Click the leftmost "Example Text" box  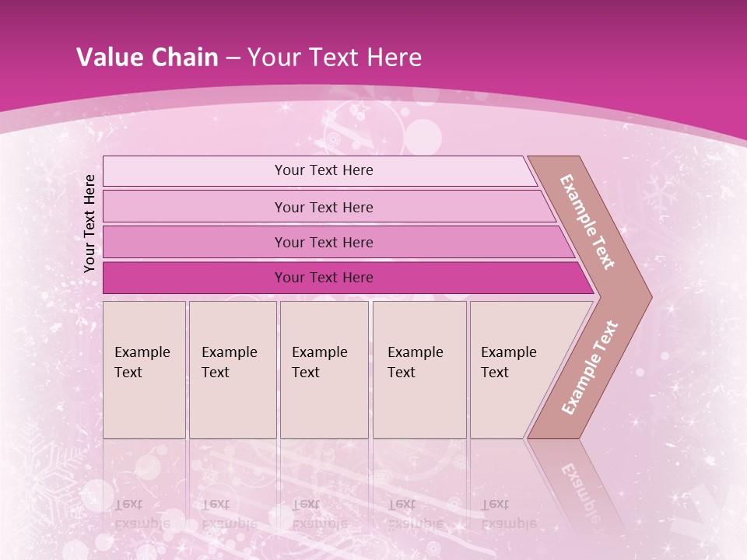[144, 369]
